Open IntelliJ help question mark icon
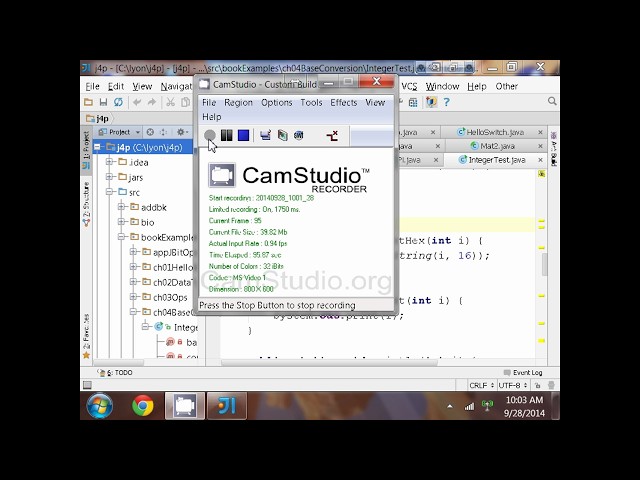 click(x=447, y=102)
